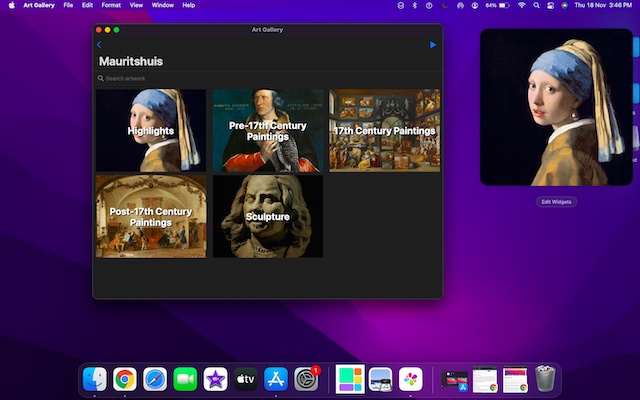Minimize the Art Gallery window
The image size is (640, 400).
tap(107, 30)
